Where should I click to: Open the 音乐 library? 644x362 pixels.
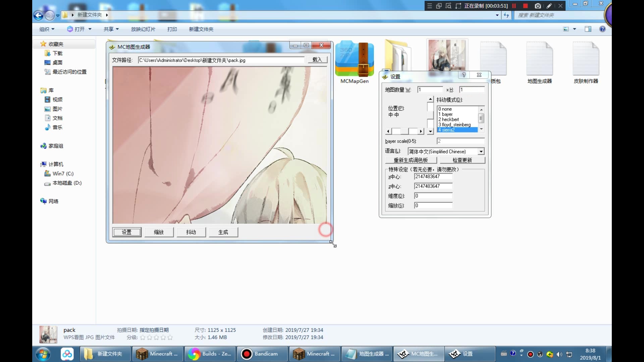(57, 127)
